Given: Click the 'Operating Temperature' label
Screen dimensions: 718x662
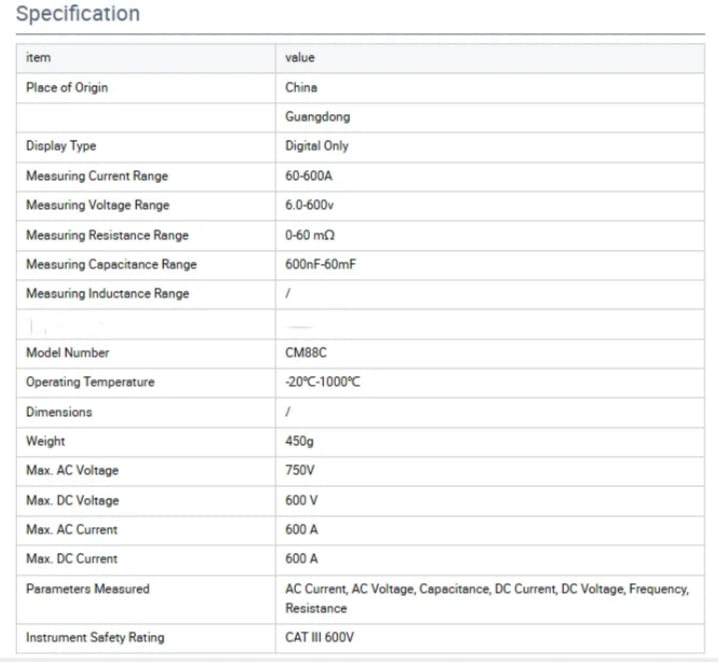Looking at the screenshot, I should coord(90,382).
